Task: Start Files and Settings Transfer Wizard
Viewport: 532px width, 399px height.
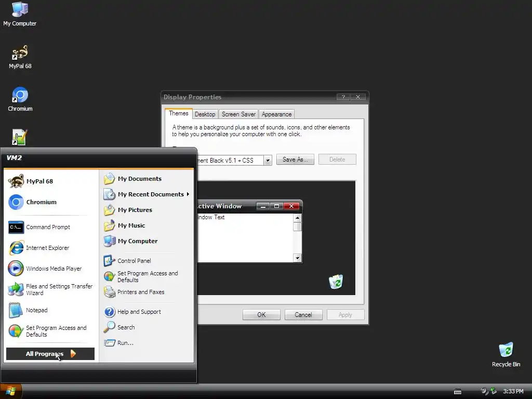Action: pyautogui.click(x=51, y=289)
